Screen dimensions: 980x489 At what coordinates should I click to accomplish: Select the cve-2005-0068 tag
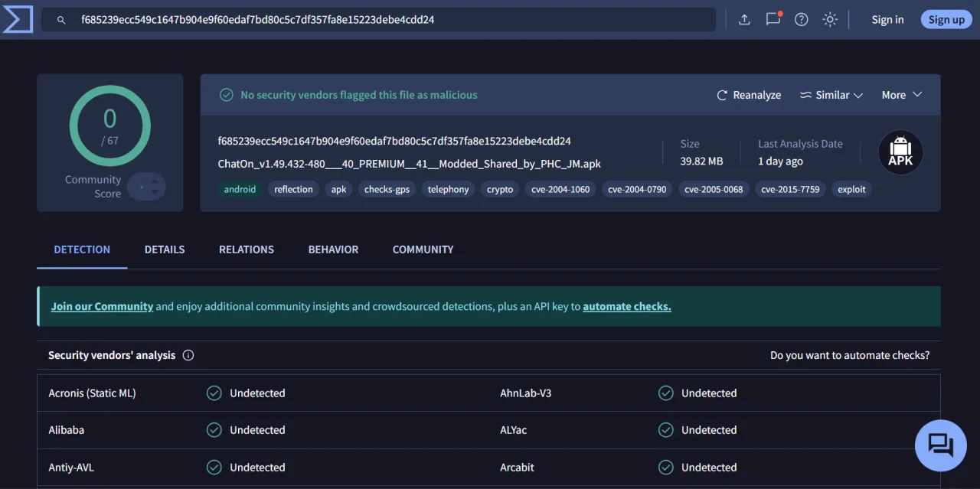click(x=714, y=189)
